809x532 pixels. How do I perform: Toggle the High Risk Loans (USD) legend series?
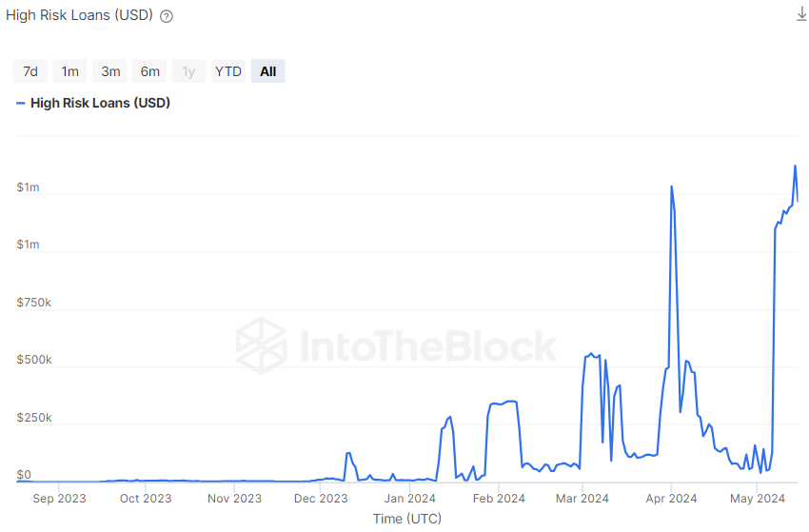[x=100, y=103]
